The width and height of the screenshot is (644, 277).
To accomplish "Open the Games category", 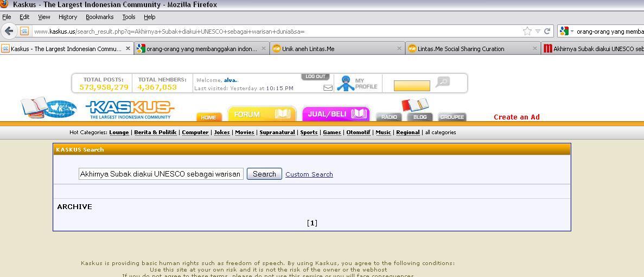I will click(332, 133).
